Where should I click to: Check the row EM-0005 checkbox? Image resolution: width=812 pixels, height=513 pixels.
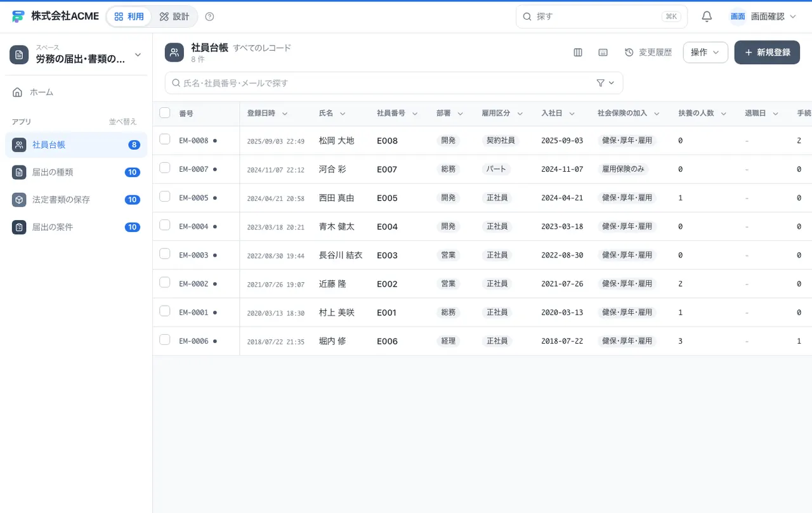tap(165, 196)
